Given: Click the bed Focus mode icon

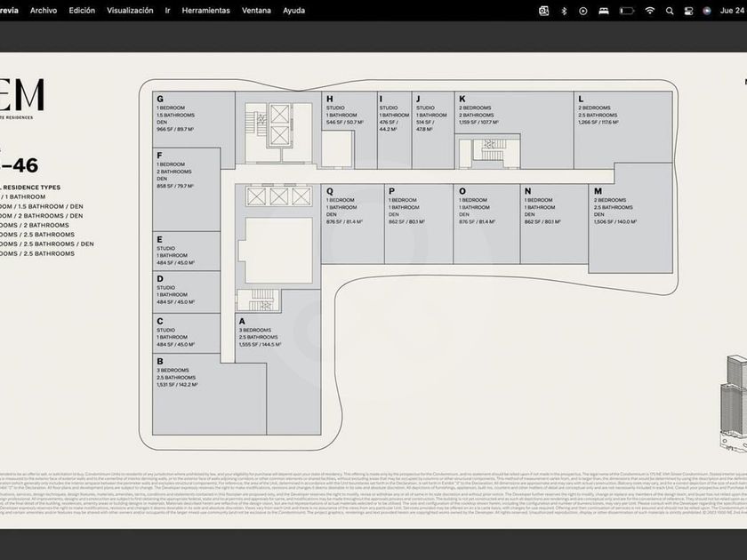Looking at the screenshot, I should (604, 11).
